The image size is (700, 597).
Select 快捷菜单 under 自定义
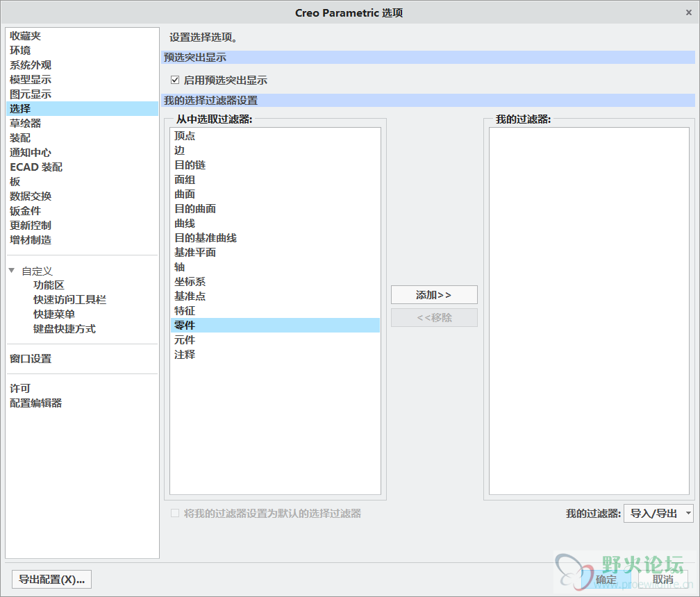click(x=54, y=314)
